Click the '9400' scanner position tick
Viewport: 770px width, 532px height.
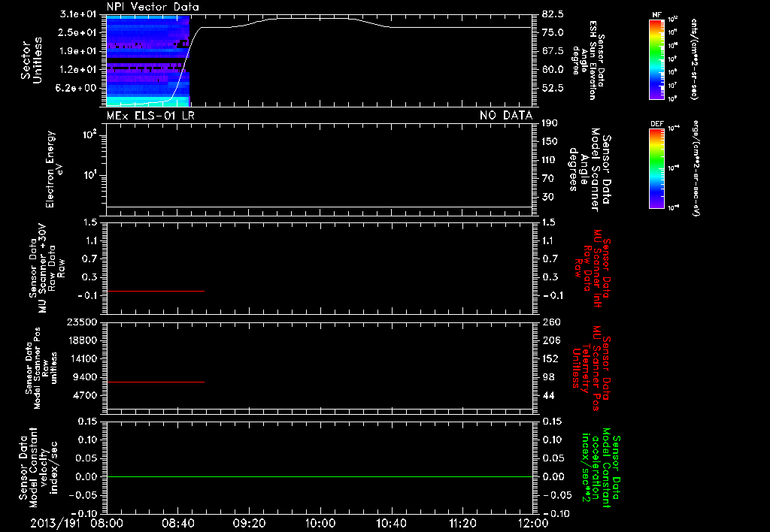pos(84,377)
